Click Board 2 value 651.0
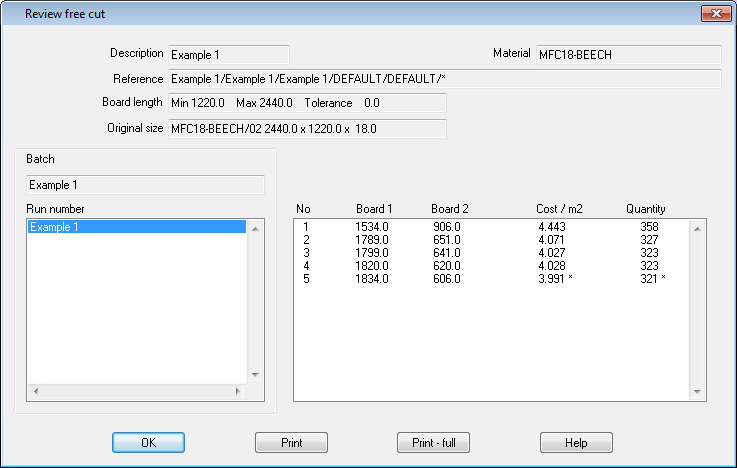 pos(447,240)
